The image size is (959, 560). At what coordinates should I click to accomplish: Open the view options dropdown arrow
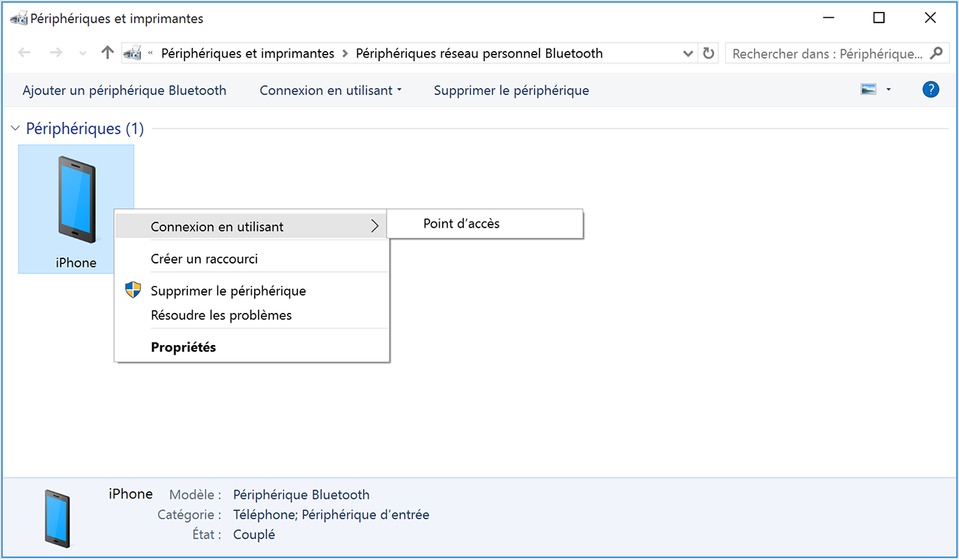889,90
